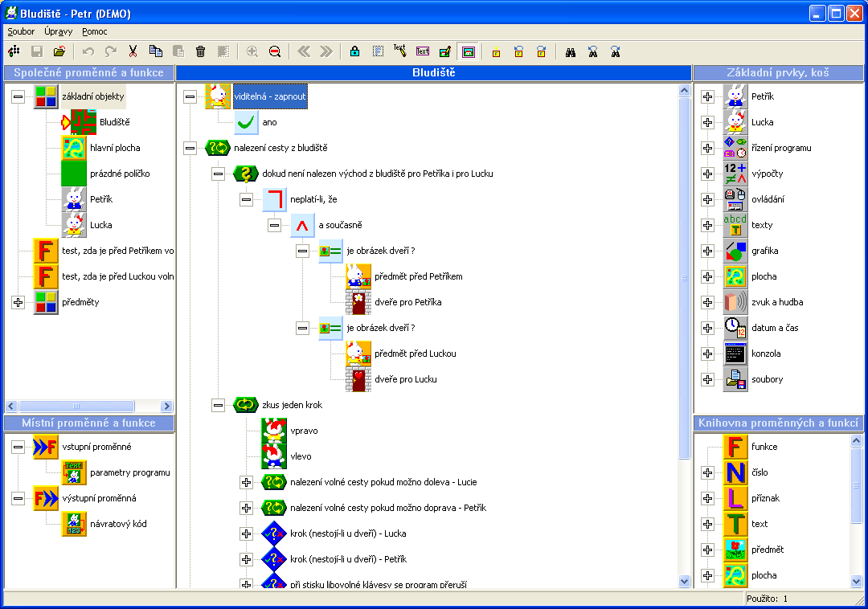Expand the 'grafika' group
The width and height of the screenshot is (868, 609).
pos(707,251)
